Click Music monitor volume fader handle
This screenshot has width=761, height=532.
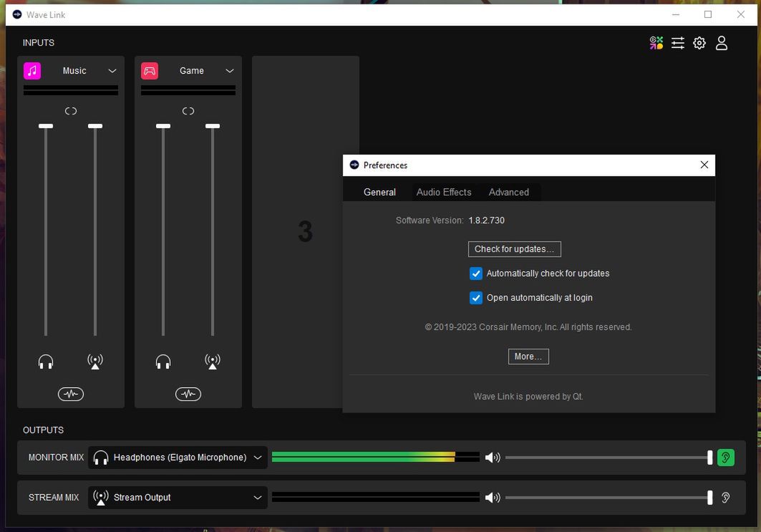[46, 126]
